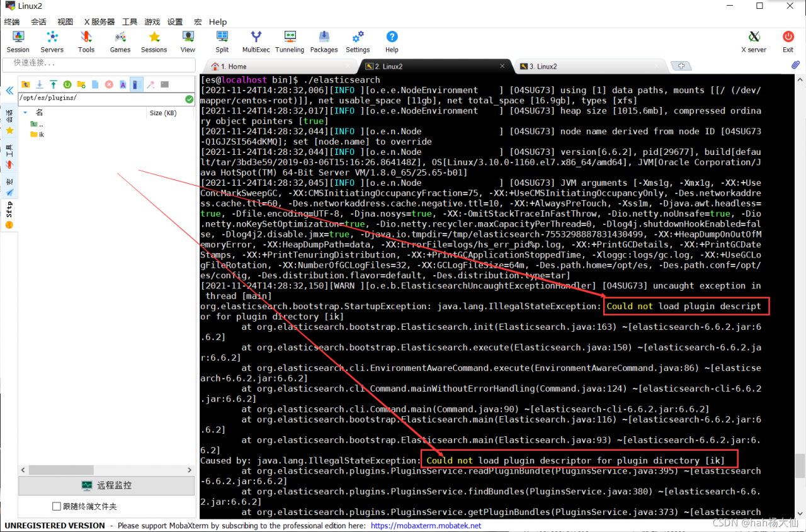806x532 pixels.
Task: Select the parent '..' folder entry
Action: pos(37,124)
